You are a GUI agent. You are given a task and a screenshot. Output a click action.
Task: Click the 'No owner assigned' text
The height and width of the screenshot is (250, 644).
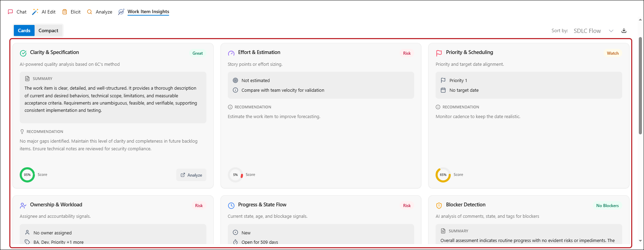pyautogui.click(x=53, y=233)
